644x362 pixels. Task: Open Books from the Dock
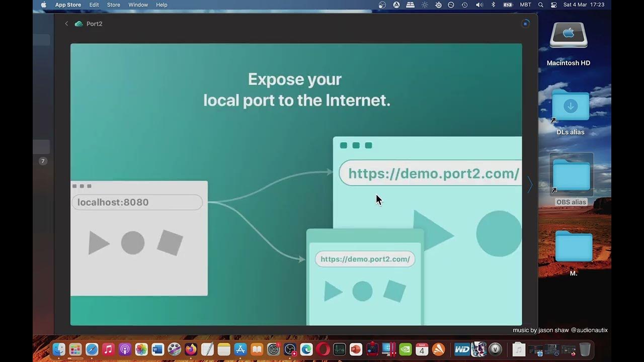point(257,349)
